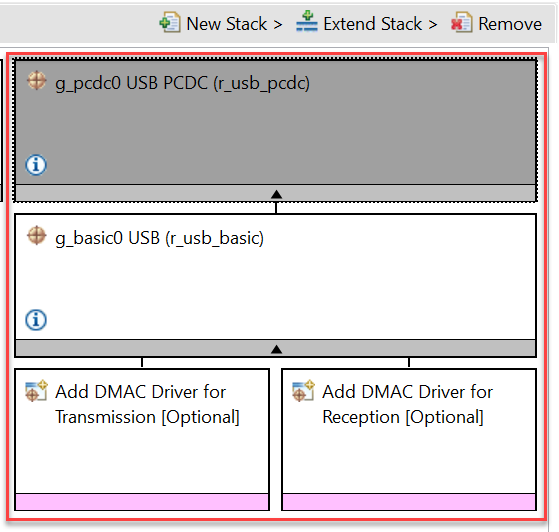Click pink bar under Reception driver box

[409, 502]
